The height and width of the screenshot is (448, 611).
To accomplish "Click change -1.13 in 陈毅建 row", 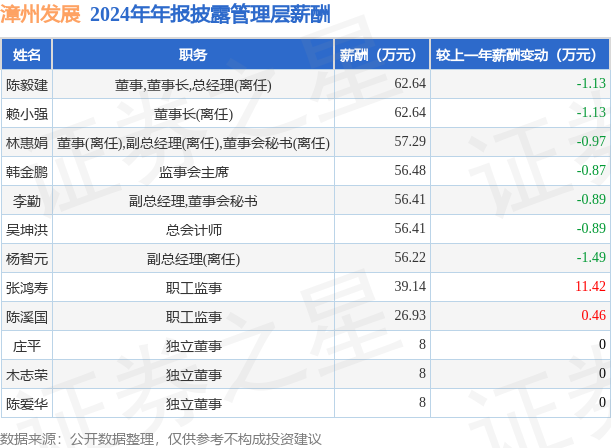I will click(591, 83).
